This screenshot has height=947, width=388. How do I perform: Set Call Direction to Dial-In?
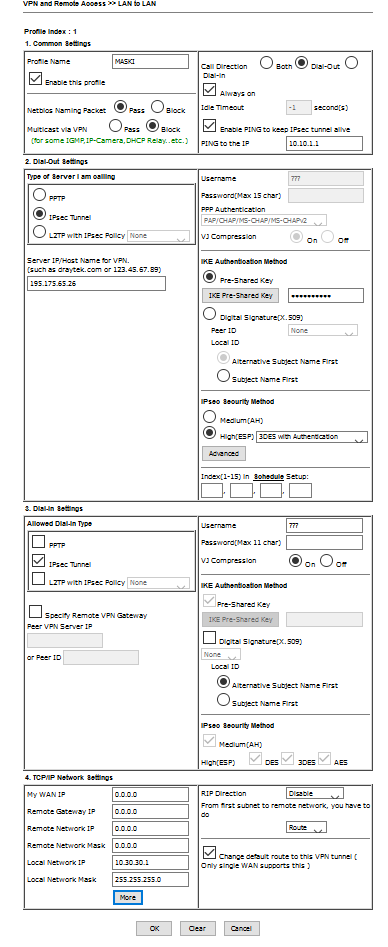(x=352, y=63)
